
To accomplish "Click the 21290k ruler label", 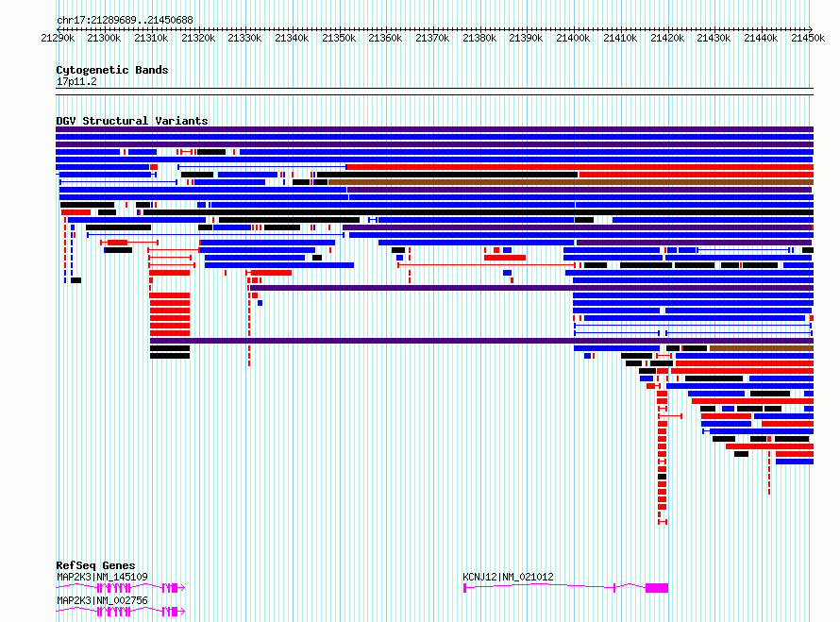I will click(x=58, y=38).
